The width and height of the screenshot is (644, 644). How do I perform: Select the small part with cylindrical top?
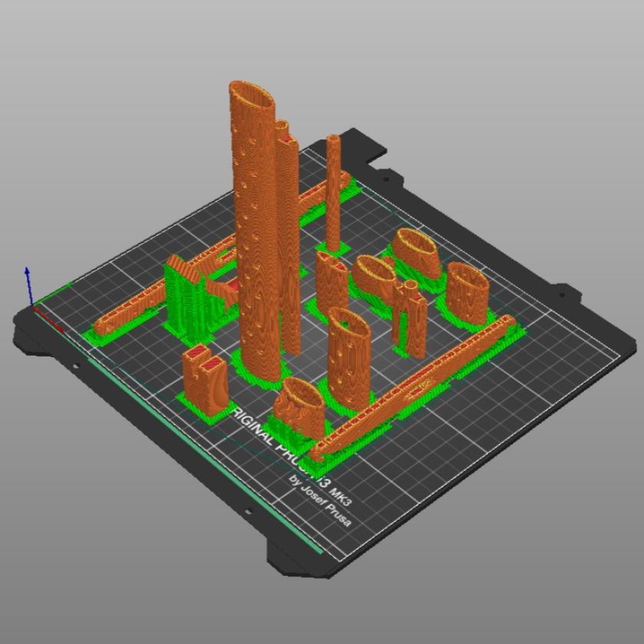(x=410, y=316)
